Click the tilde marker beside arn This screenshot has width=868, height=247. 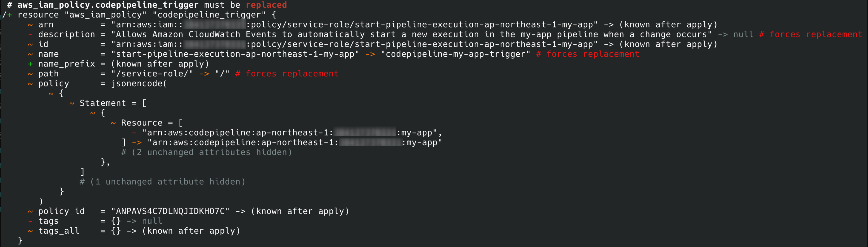point(30,25)
